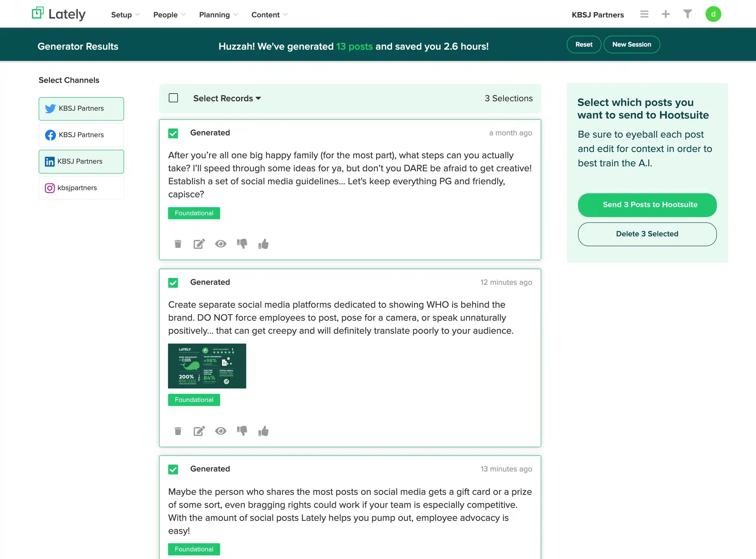
Task: Expand the Select Records dropdown
Action: pos(227,98)
